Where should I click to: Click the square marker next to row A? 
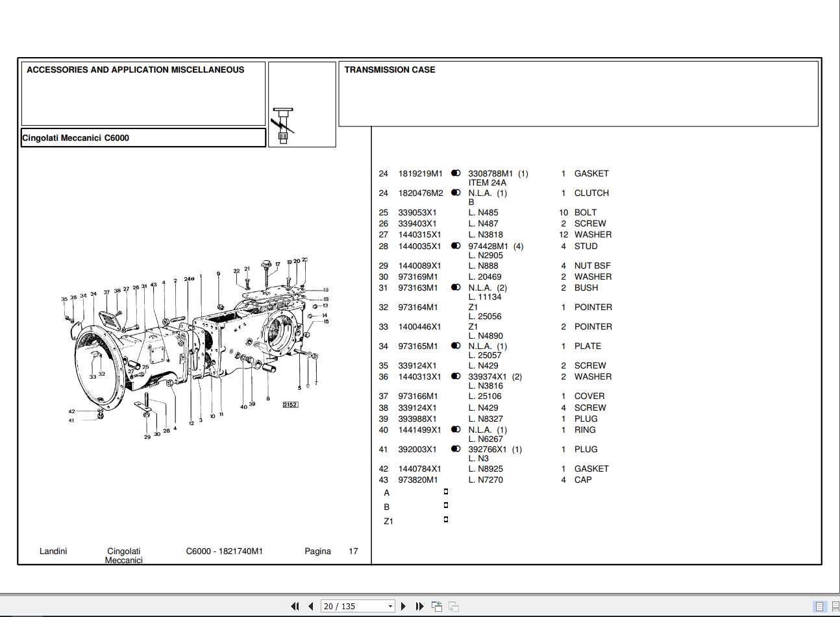pyautogui.click(x=445, y=492)
